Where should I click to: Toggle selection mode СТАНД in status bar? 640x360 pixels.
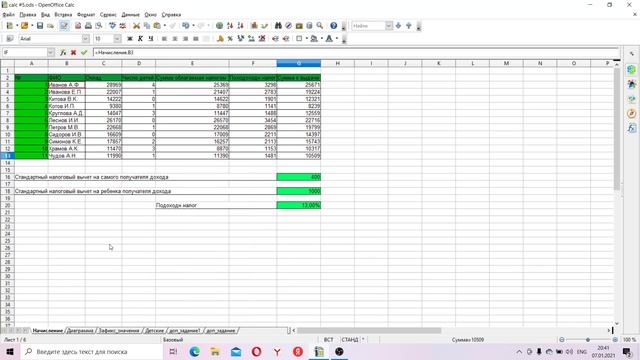coord(350,340)
